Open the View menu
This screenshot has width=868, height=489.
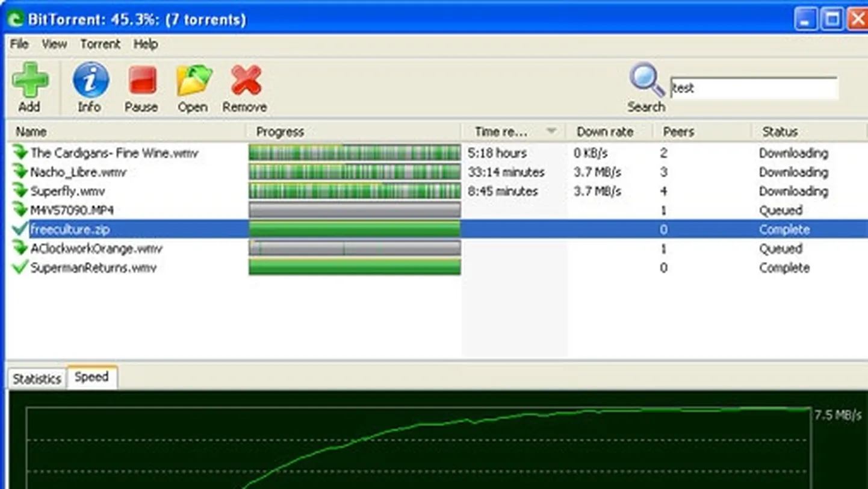tap(54, 44)
